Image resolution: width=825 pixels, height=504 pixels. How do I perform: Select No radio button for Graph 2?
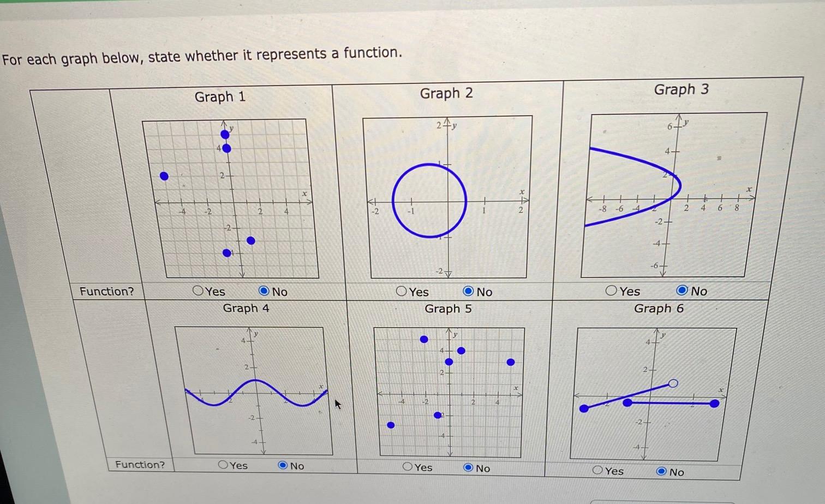click(468, 291)
